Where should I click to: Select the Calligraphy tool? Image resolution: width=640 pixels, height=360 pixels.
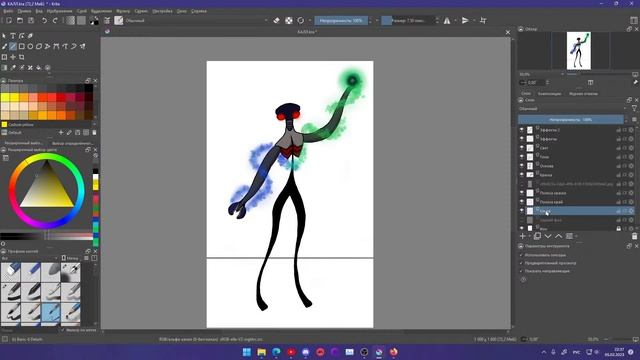pyautogui.click(x=30, y=36)
